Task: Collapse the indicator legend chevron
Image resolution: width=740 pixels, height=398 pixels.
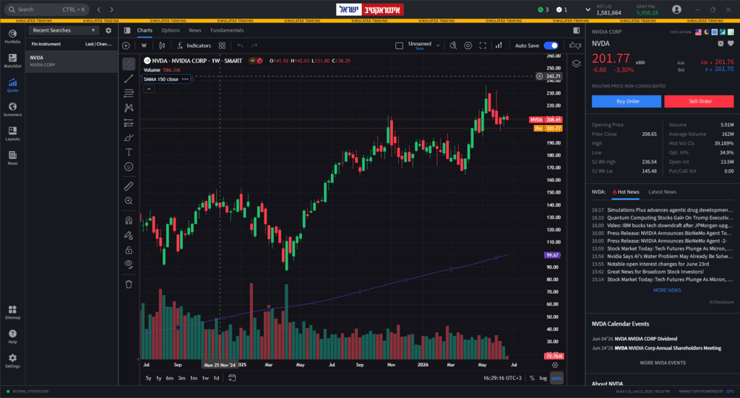Action: [149, 89]
